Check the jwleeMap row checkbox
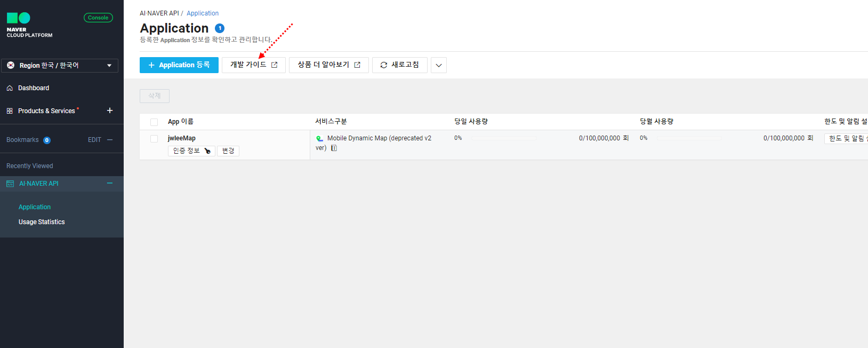868x348 pixels. click(x=154, y=139)
